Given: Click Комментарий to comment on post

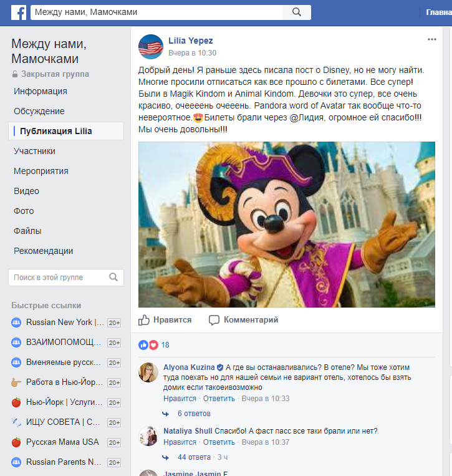Looking at the screenshot, I should [244, 320].
